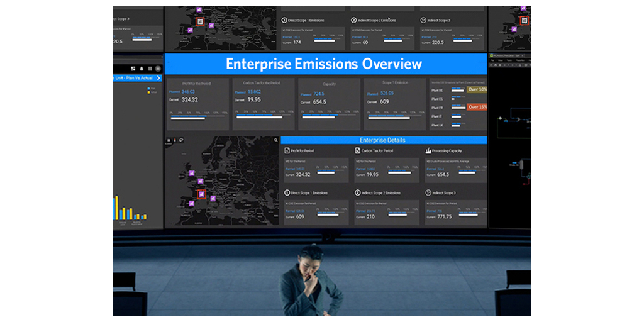Viewport: 644px width, 322px height.
Task: Click the Profit for Period document icon
Action: click(x=287, y=151)
